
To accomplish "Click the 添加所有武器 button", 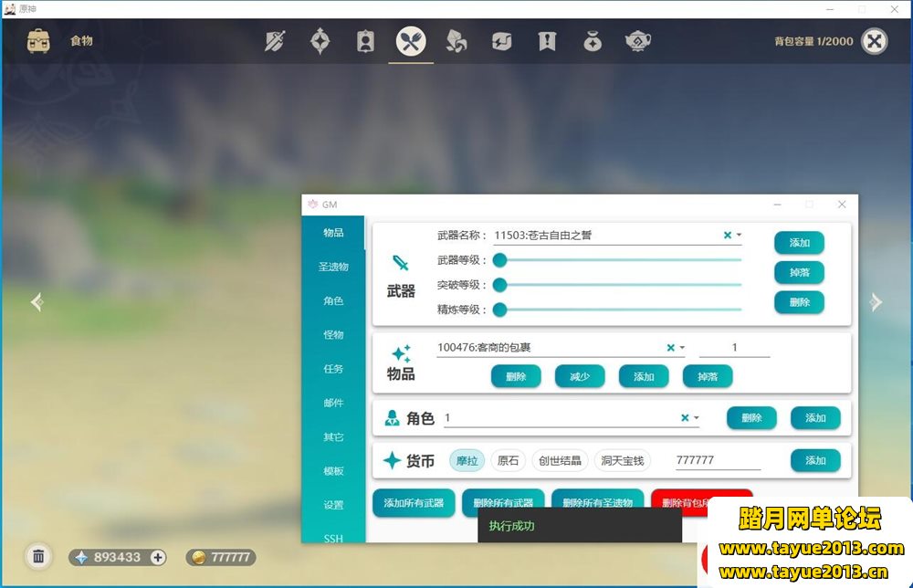I will (414, 503).
